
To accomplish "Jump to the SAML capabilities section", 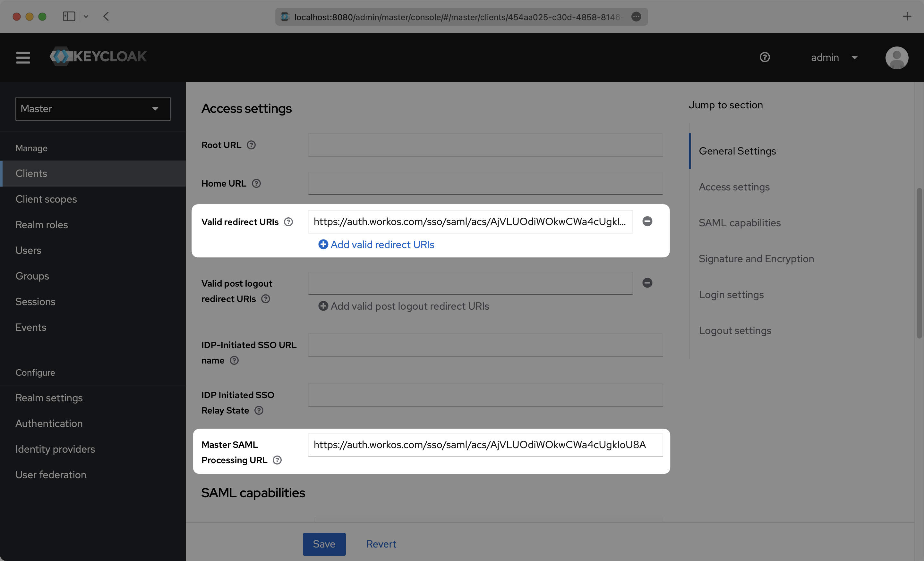I will (x=739, y=222).
